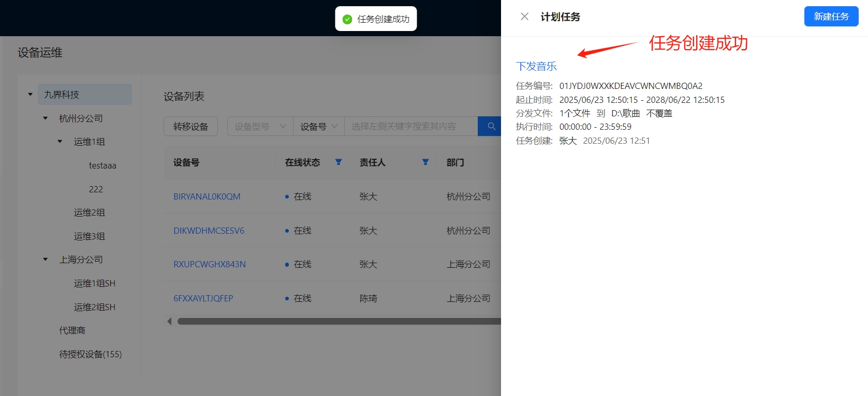The image size is (868, 396).
Task: Select 代理商 in the tree
Action: tap(72, 330)
